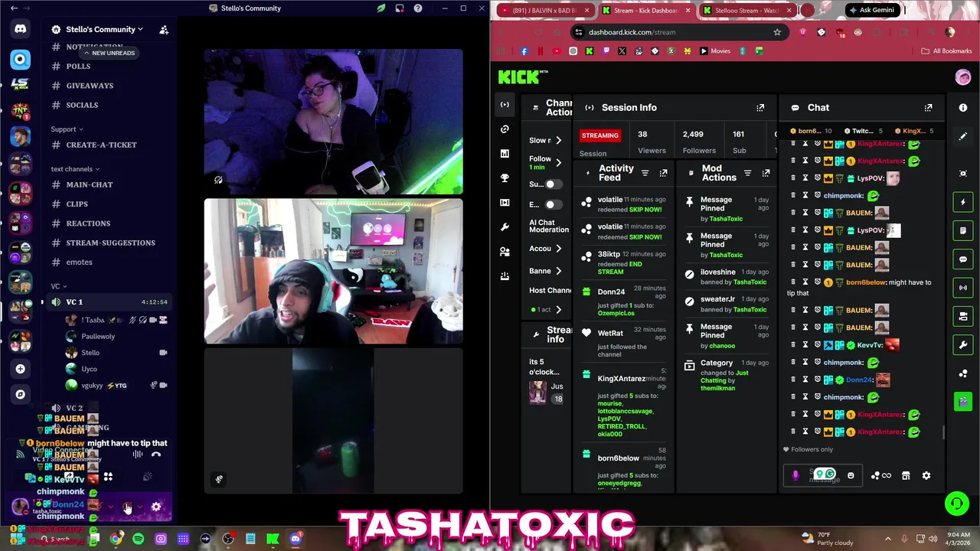Select Stello's webcam video tile
This screenshot has height=551, width=980.
[x=333, y=271]
